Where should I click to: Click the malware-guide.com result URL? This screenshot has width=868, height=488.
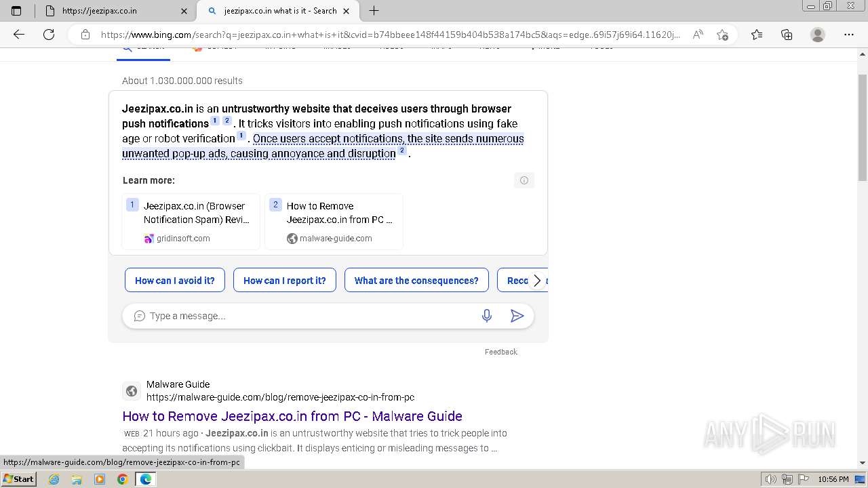point(280,397)
